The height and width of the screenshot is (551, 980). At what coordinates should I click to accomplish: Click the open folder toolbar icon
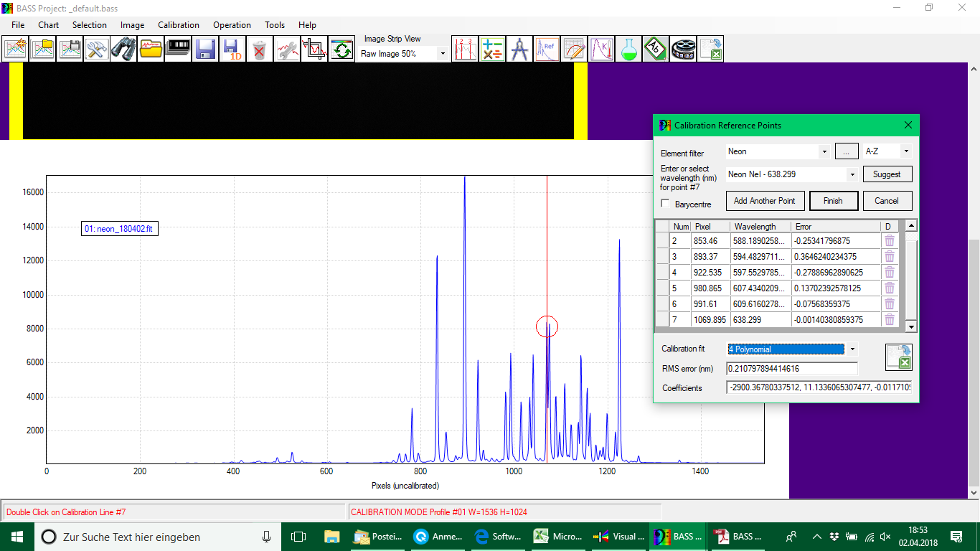151,50
